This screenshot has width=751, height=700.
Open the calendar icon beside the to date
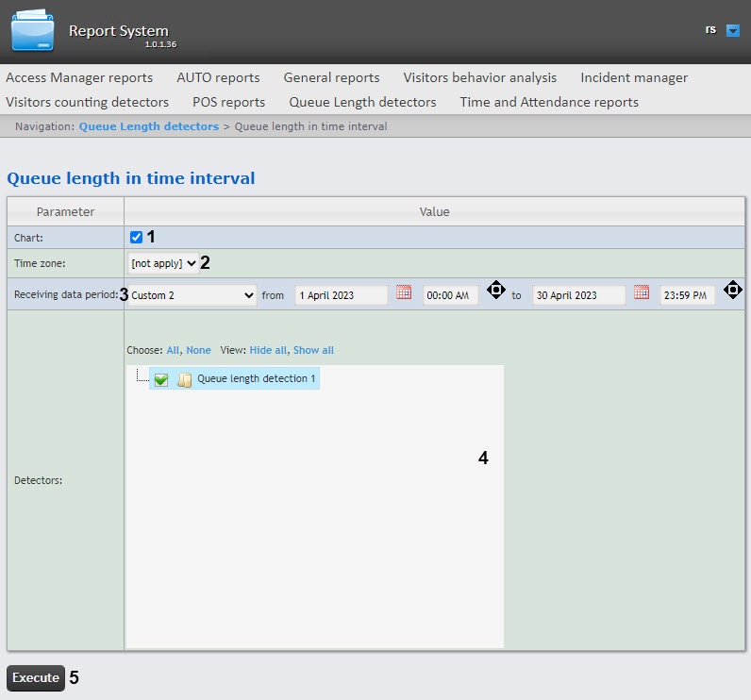coord(642,292)
